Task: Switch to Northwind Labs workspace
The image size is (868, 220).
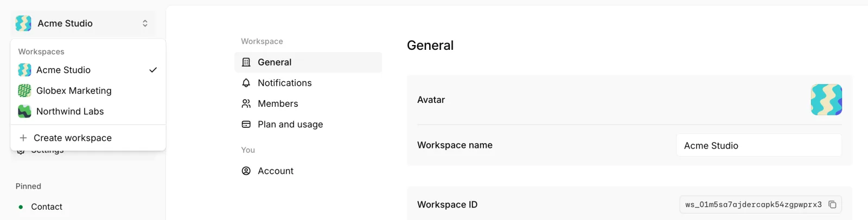Action: point(88,111)
